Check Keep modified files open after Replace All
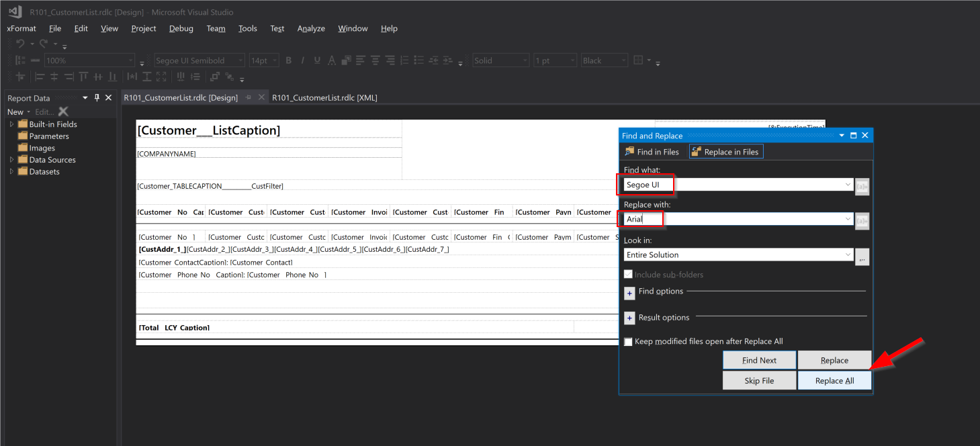The height and width of the screenshot is (446, 980). (x=629, y=342)
